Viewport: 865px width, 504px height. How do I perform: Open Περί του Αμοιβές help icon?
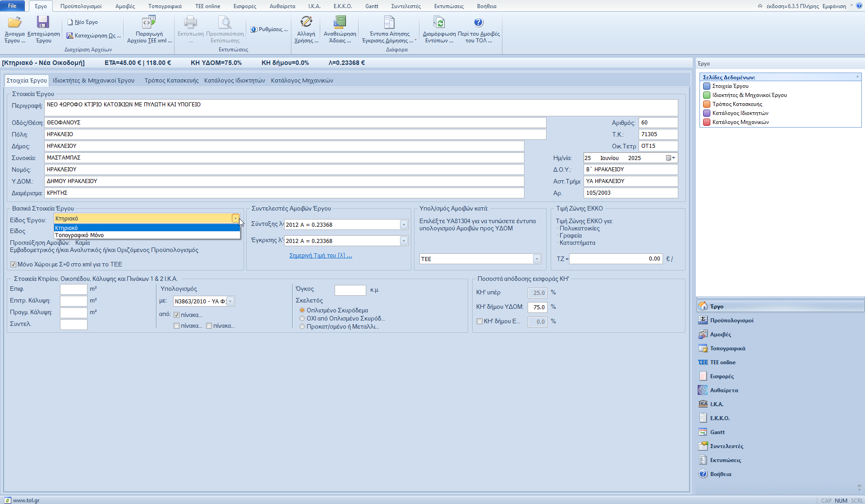coord(479,23)
